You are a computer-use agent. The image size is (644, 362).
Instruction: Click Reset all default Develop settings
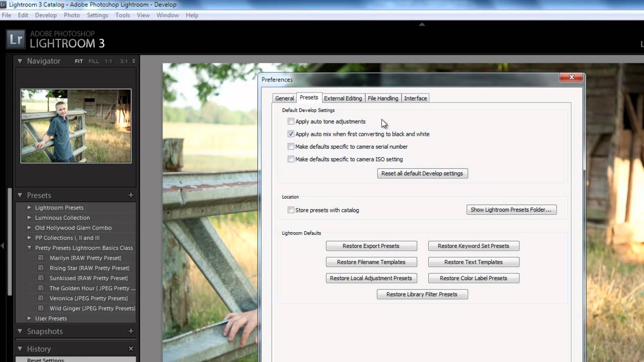(x=422, y=173)
